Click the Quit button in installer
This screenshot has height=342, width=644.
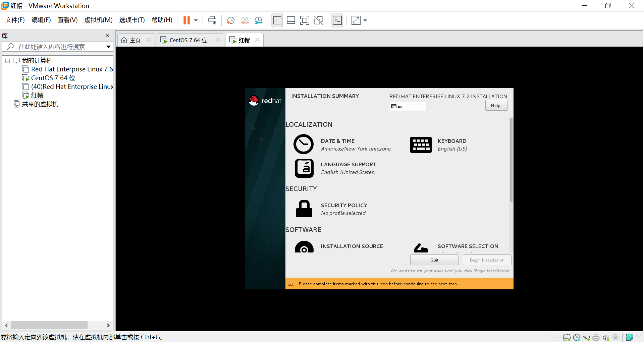click(x=434, y=260)
